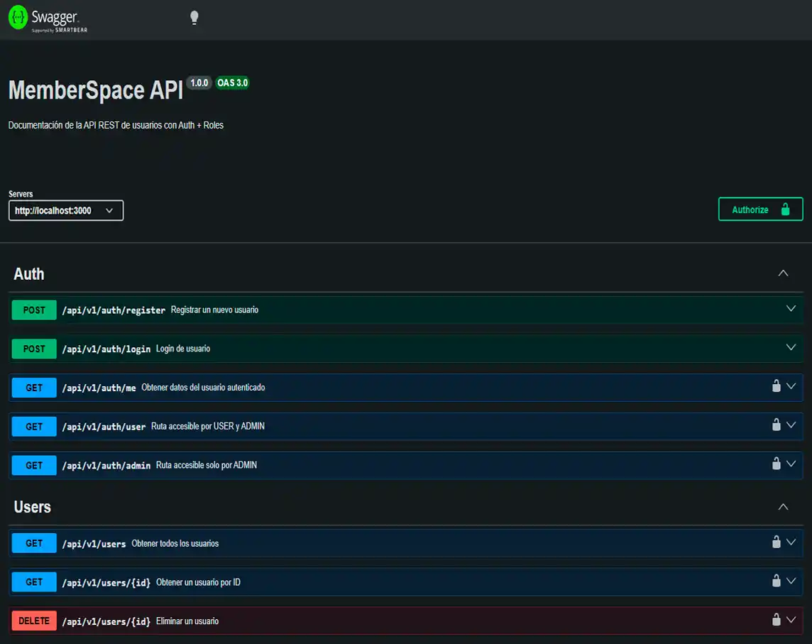Click the Servers label

21,194
